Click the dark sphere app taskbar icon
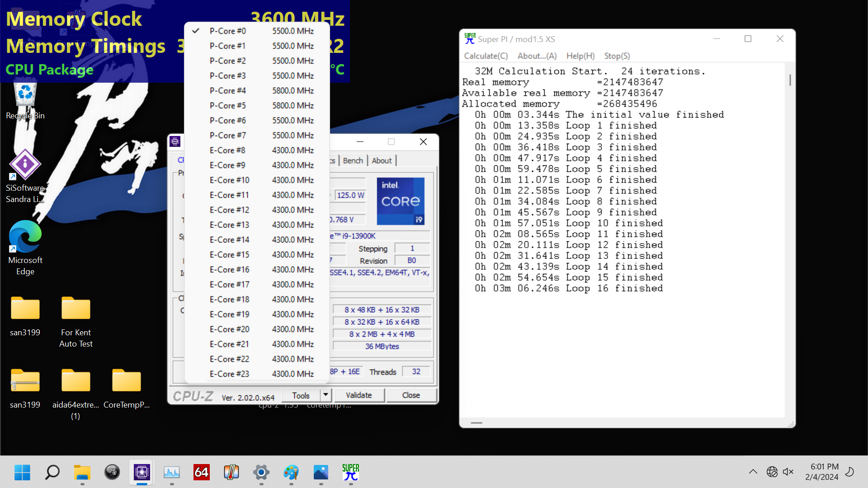The image size is (868, 488). click(112, 472)
